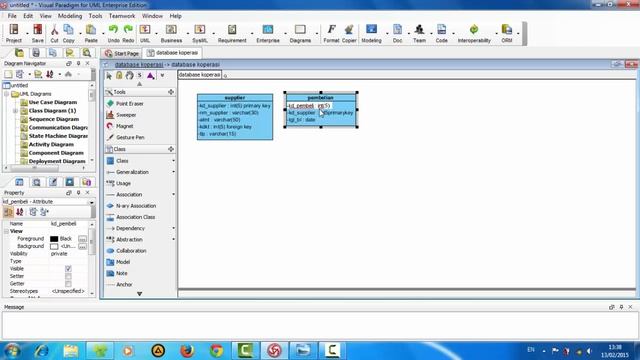Open the kd_pembeli - Attribute dropdown
The width and height of the screenshot is (640, 360).
tap(91, 202)
